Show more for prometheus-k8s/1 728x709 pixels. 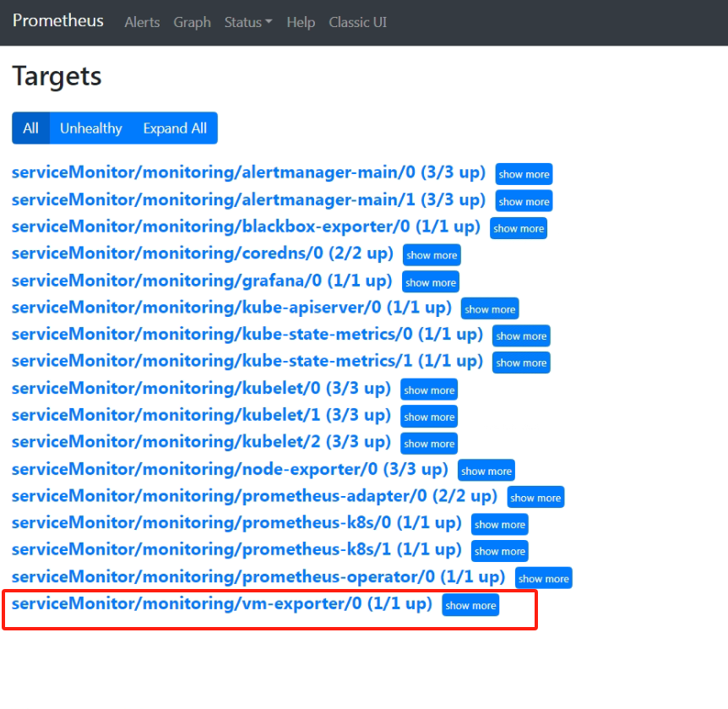tap(500, 552)
